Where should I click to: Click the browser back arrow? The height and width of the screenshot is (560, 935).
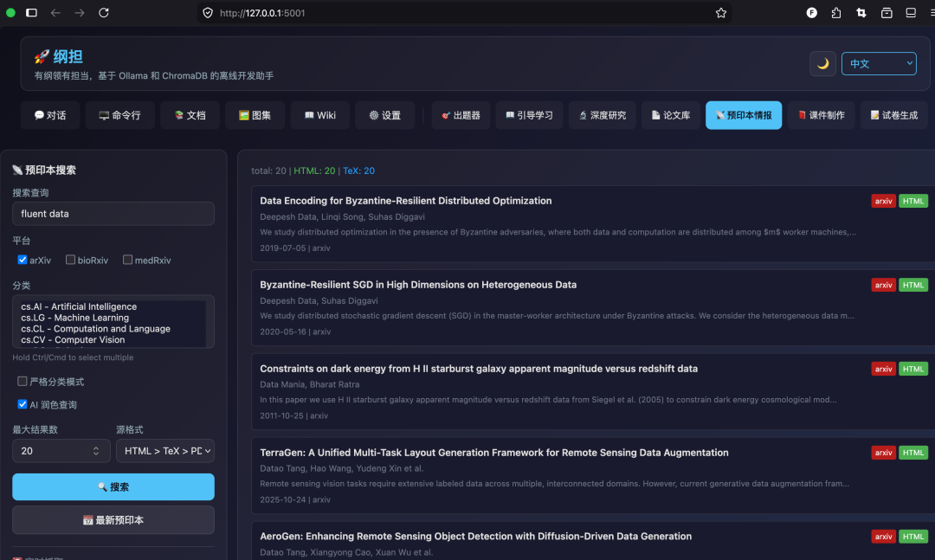pyautogui.click(x=55, y=12)
